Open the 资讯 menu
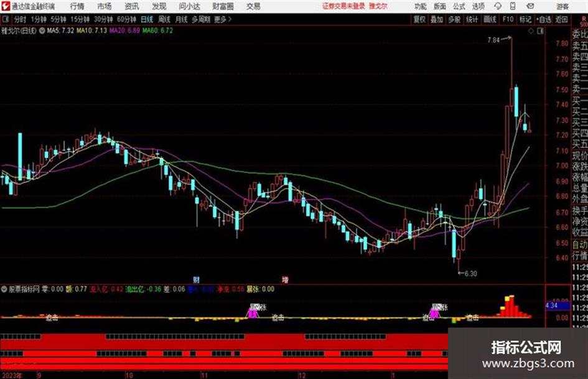The height and width of the screenshot is (379, 588). (x=132, y=6)
